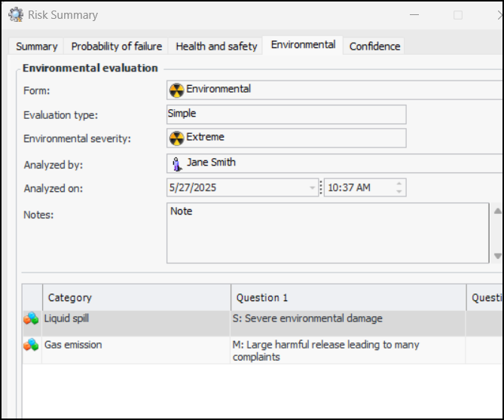
Task: Open the Analyzed on date dropdown
Action: coord(312,188)
